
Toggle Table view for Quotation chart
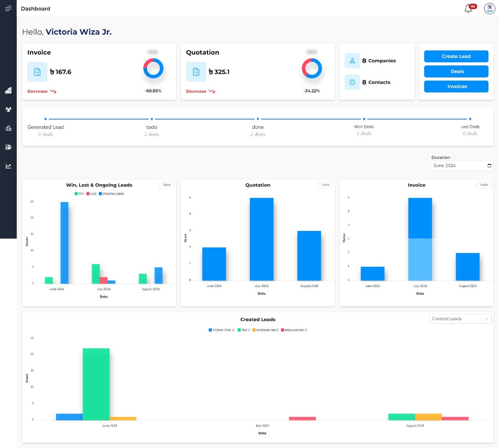(325, 185)
